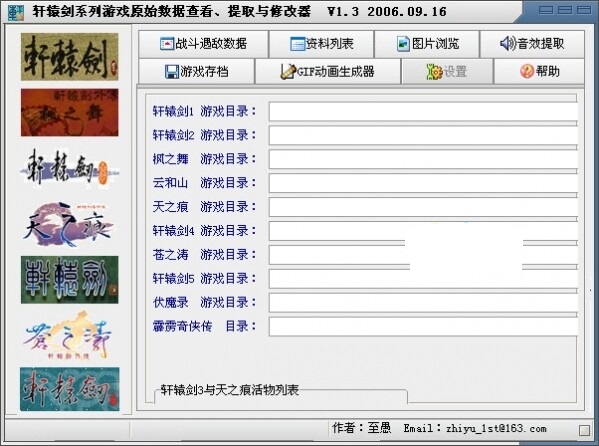Viewport: 599px width, 446px height.
Task: Click the 伏魔录 游戏目录 label
Action: click(204, 303)
